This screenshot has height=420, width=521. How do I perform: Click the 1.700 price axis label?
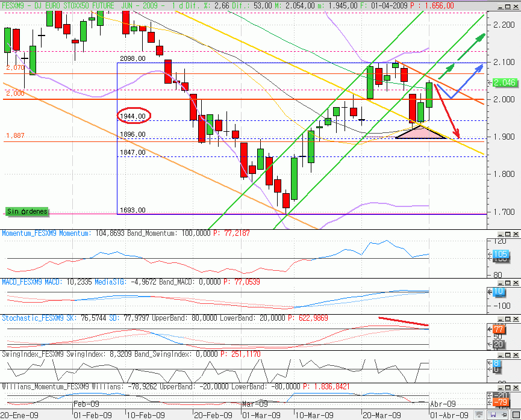tap(504, 211)
